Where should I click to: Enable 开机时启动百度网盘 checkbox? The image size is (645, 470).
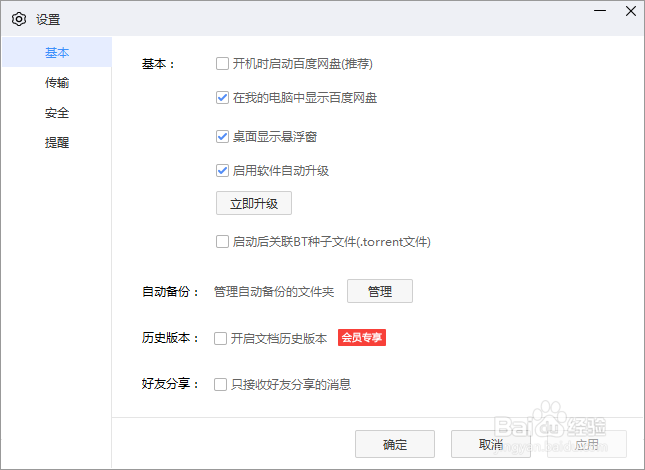pos(223,64)
